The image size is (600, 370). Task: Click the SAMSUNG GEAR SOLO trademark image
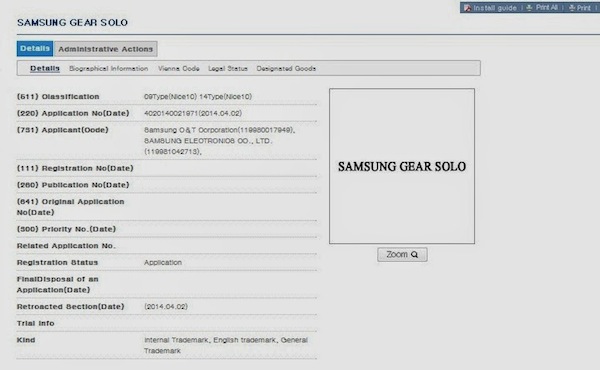tap(402, 166)
